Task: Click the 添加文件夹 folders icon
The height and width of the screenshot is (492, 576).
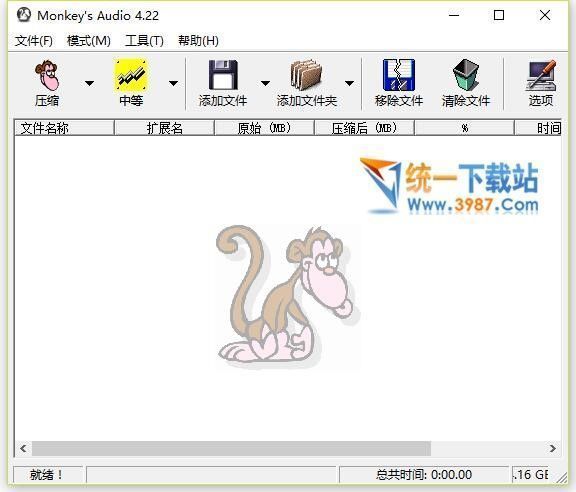Action: (x=306, y=75)
